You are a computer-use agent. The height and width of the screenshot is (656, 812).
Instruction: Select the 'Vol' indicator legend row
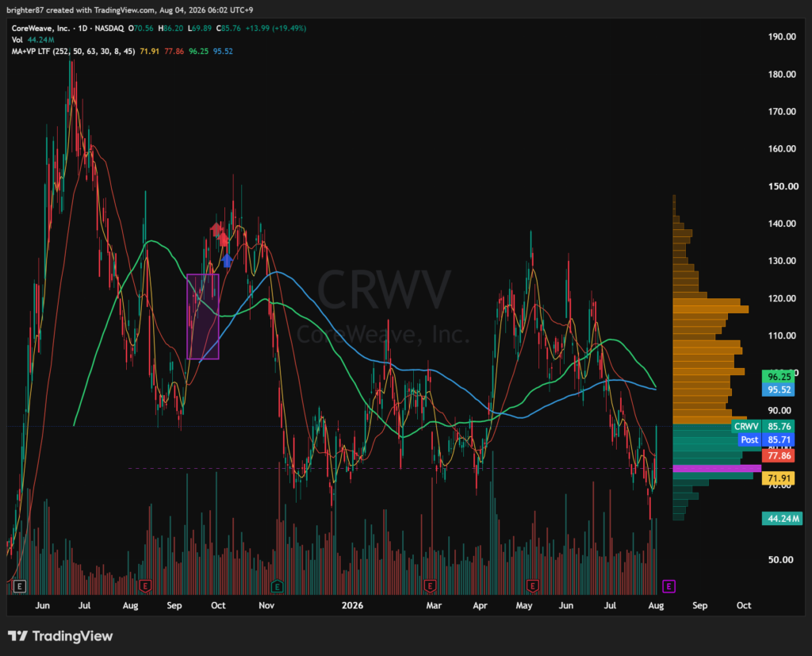(33, 40)
